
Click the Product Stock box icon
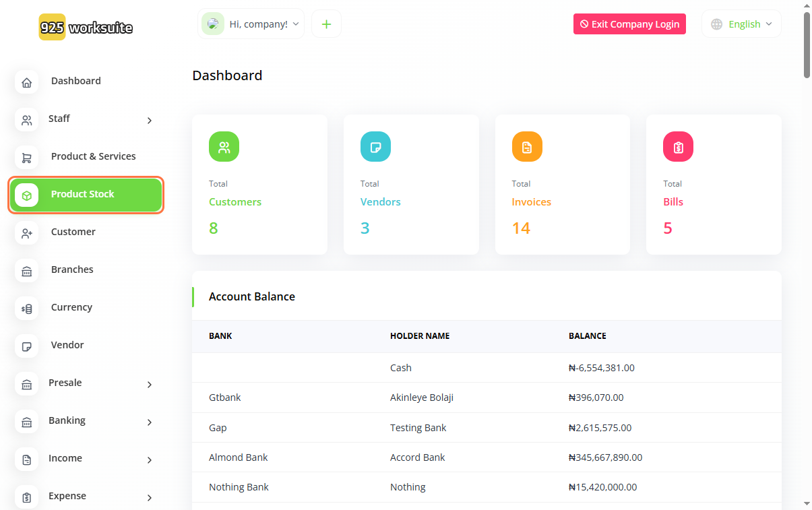[26, 195]
